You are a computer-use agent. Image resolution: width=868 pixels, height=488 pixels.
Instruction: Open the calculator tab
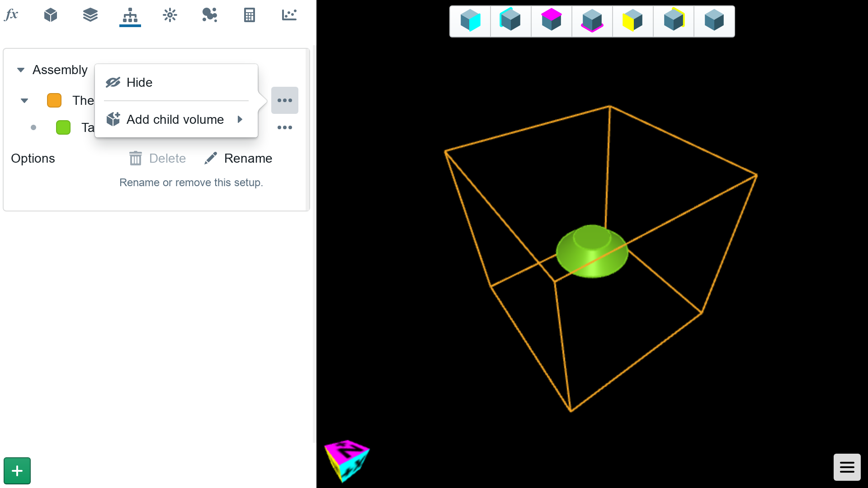pos(250,15)
